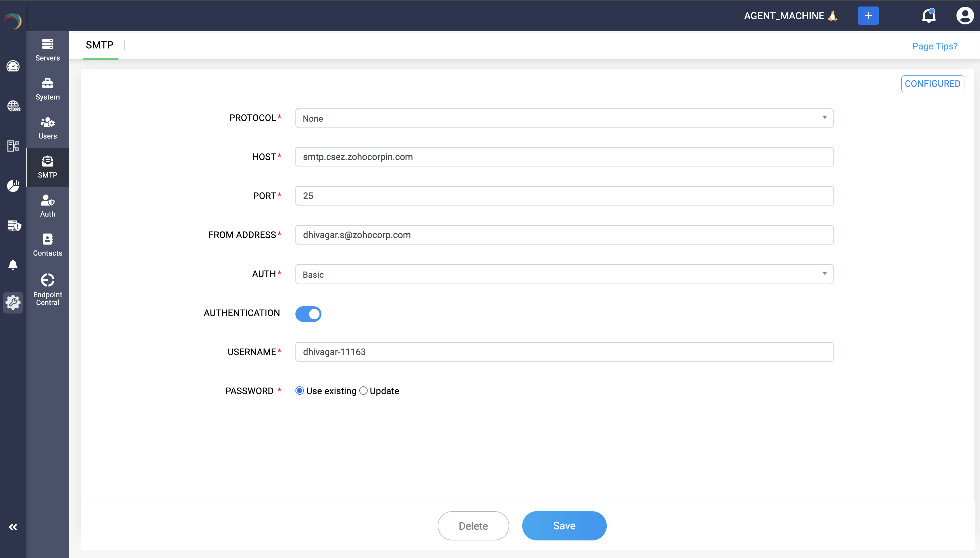
Task: Expand the AUTH dropdown showing Basic
Action: [x=564, y=274]
